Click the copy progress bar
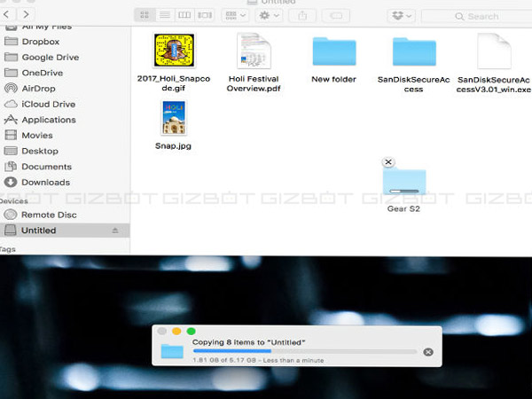This screenshot has width=532, height=399. (x=304, y=351)
